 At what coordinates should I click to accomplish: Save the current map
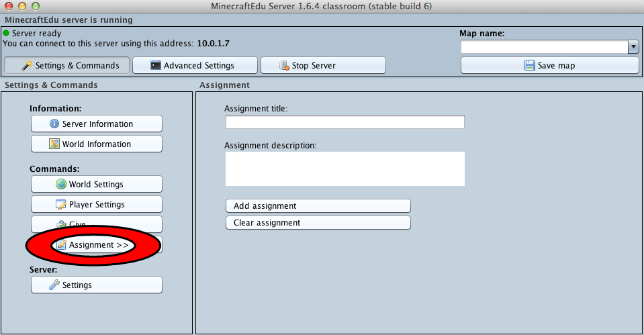(550, 65)
